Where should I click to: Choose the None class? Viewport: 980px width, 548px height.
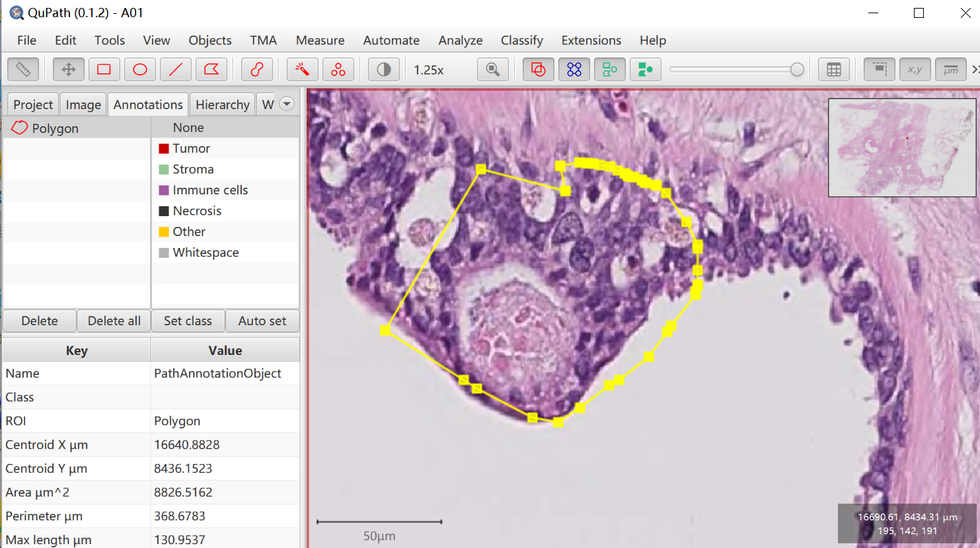pos(225,128)
